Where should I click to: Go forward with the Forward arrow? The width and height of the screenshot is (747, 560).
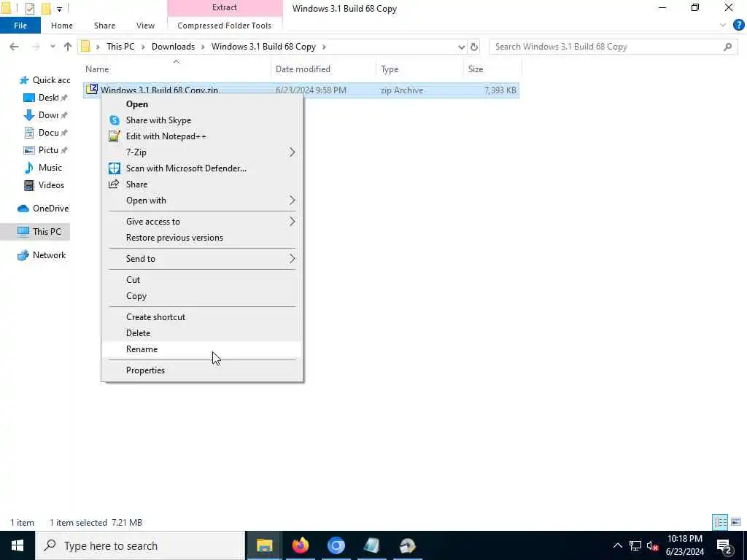(x=36, y=47)
